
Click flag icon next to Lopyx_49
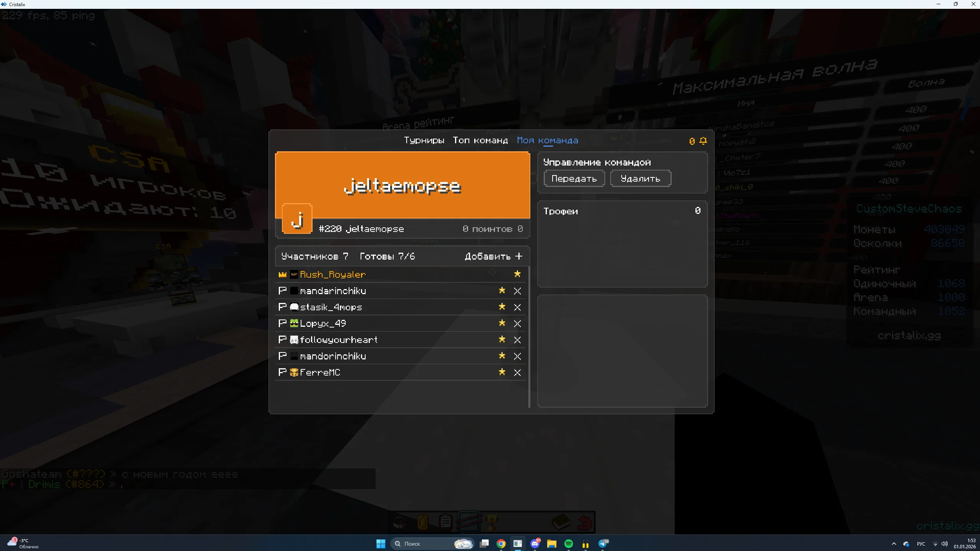click(282, 323)
